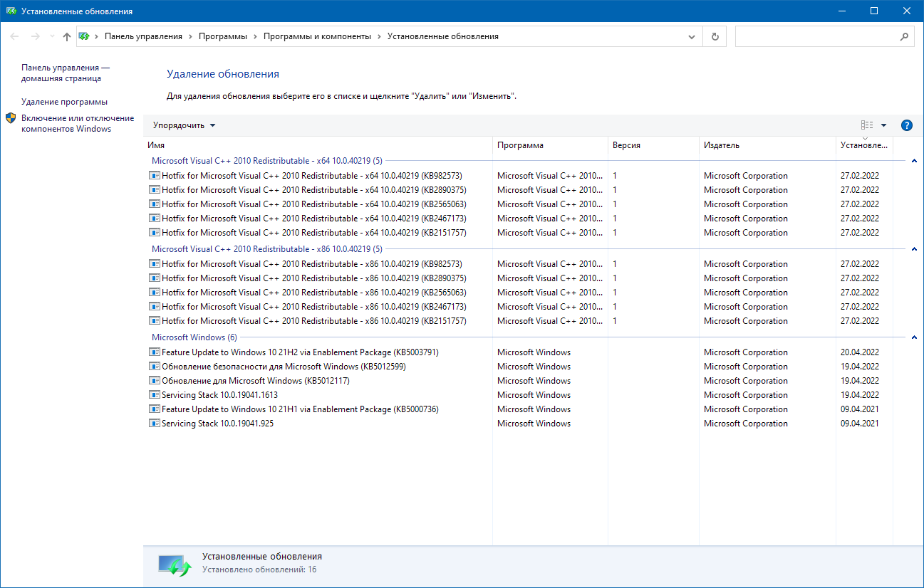Collapse the Microsoft Windows group chevron
This screenshot has width=924, height=588.
tap(914, 337)
